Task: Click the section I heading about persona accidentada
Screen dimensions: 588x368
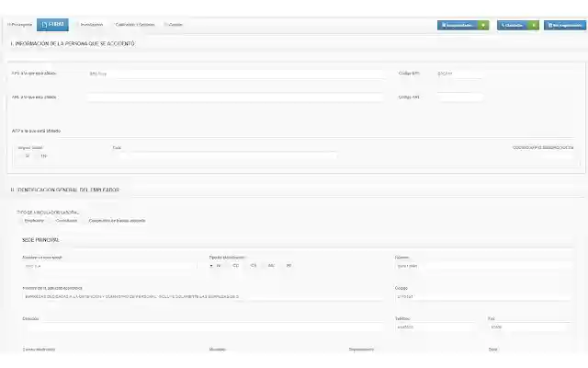Action: (x=73, y=44)
